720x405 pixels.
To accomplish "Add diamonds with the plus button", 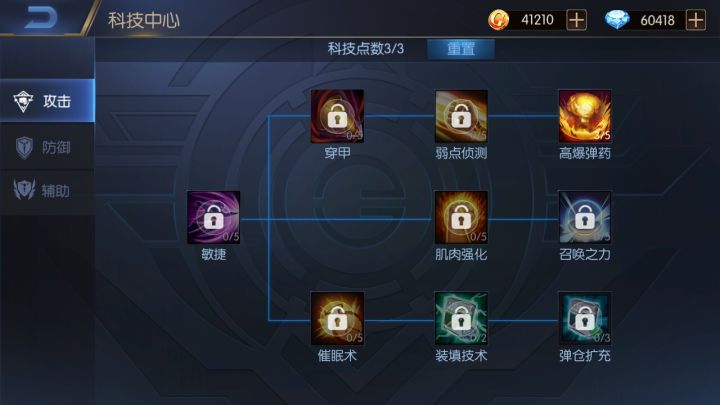I will 696,20.
